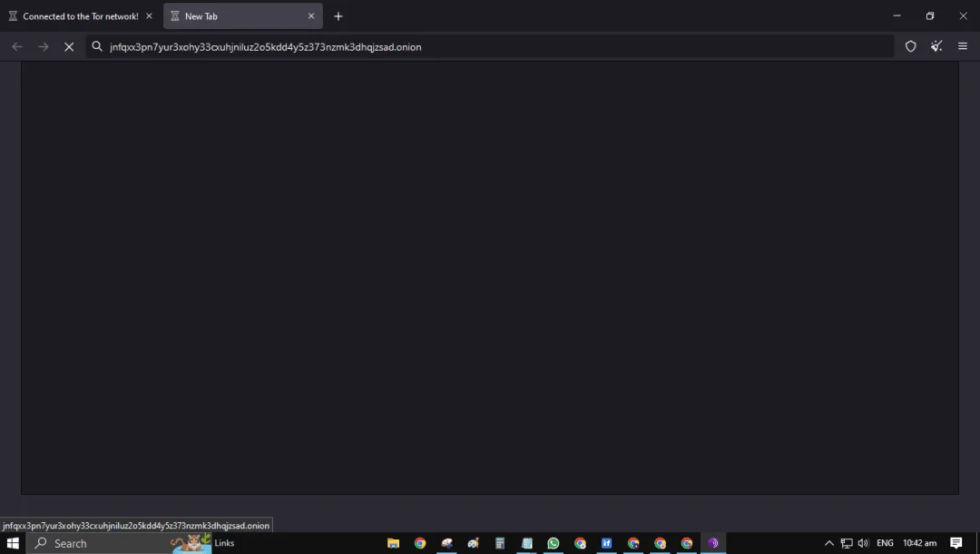Viewport: 980px width, 554px height.
Task: Close the Tor Browser window
Action: (x=963, y=15)
